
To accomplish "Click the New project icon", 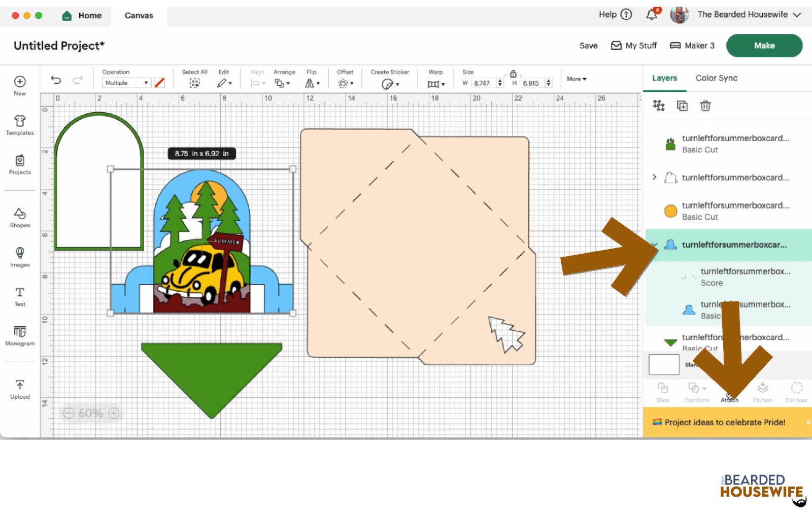I will (20, 82).
